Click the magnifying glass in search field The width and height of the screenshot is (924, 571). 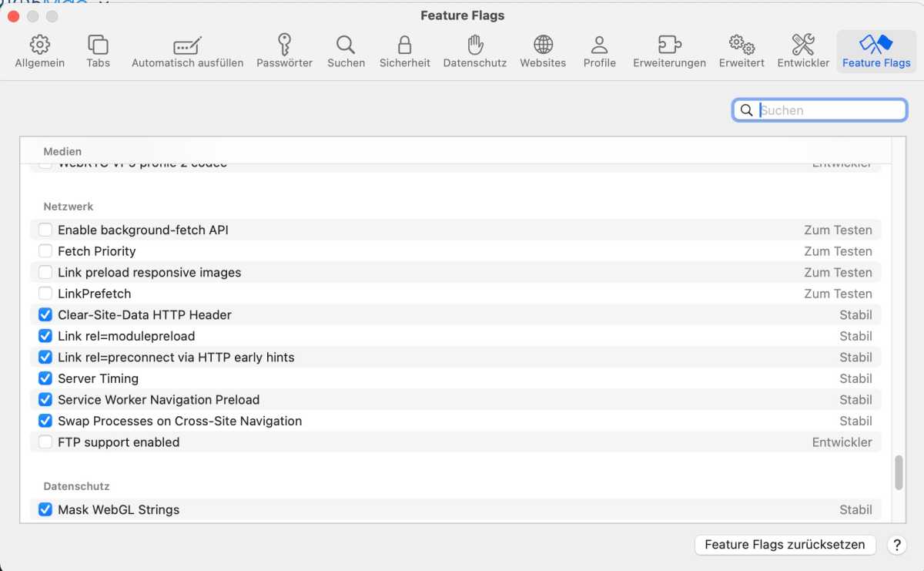[x=746, y=110]
